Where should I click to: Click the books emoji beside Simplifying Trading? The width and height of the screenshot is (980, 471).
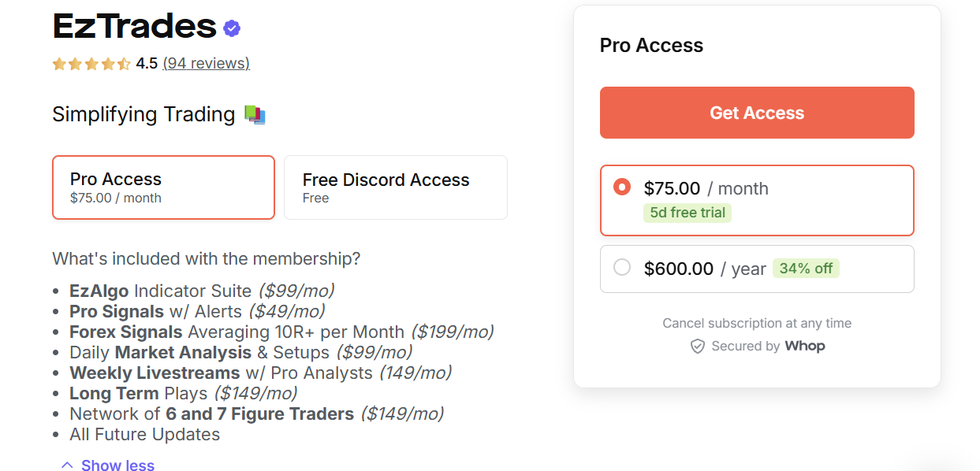(254, 114)
